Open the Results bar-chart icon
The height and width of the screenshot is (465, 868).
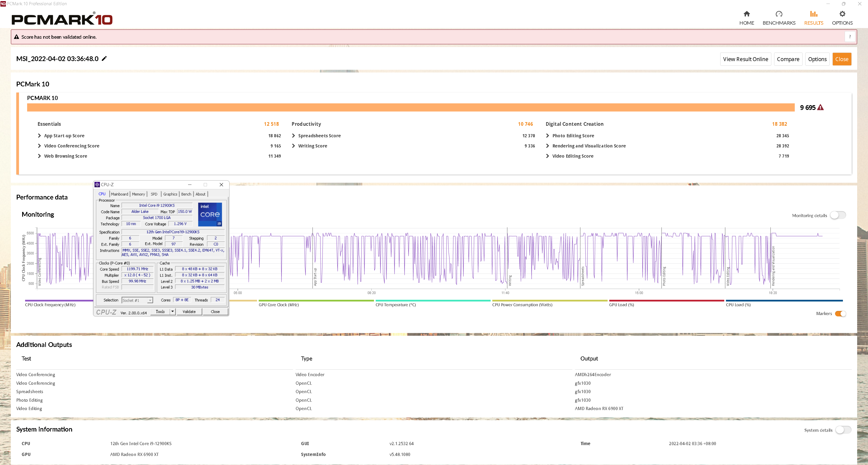point(814,14)
